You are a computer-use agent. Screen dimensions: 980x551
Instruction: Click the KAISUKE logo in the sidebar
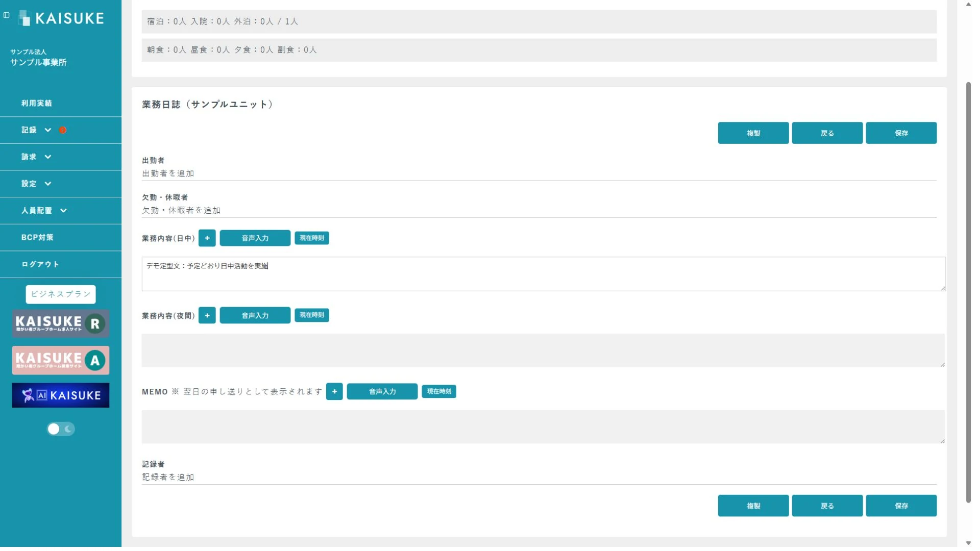[61, 18]
